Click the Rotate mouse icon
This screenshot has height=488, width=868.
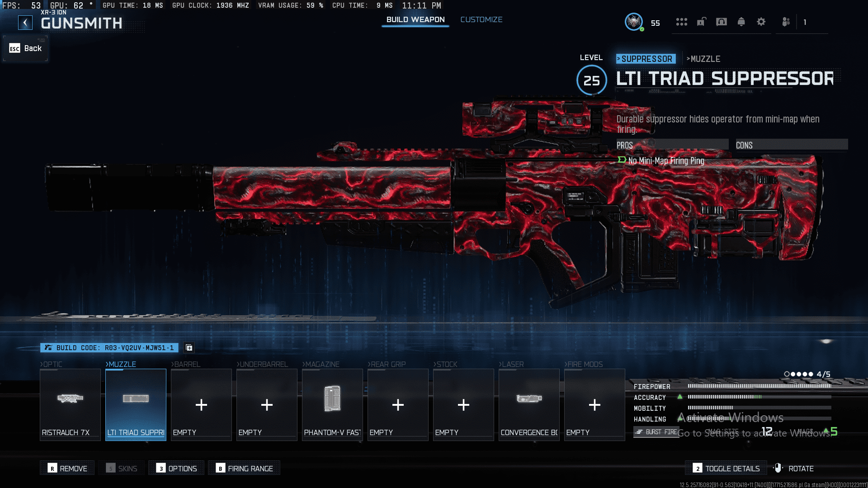[x=778, y=468]
